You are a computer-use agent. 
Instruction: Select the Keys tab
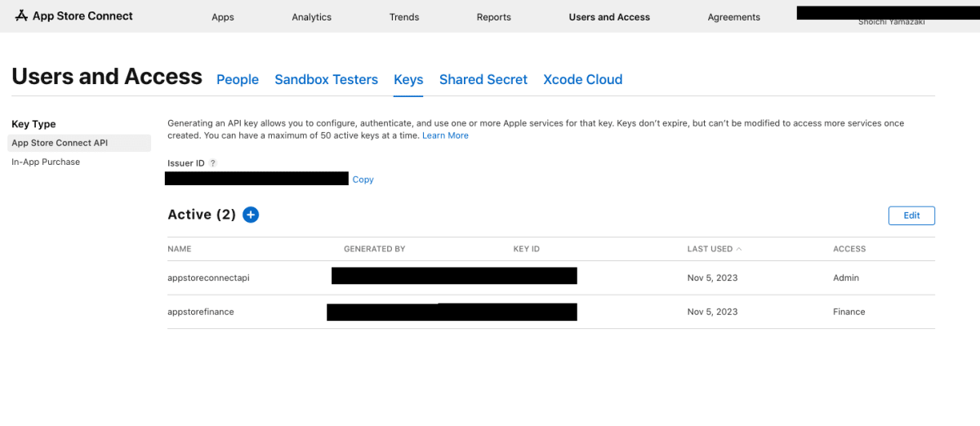click(408, 79)
